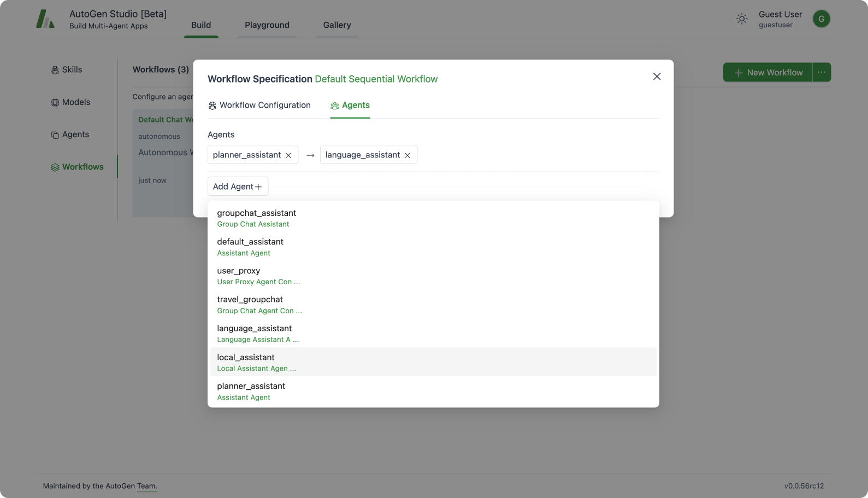Select language_assistant in the dropdown list
Image resolution: width=868 pixels, height=498 pixels.
[433, 333]
